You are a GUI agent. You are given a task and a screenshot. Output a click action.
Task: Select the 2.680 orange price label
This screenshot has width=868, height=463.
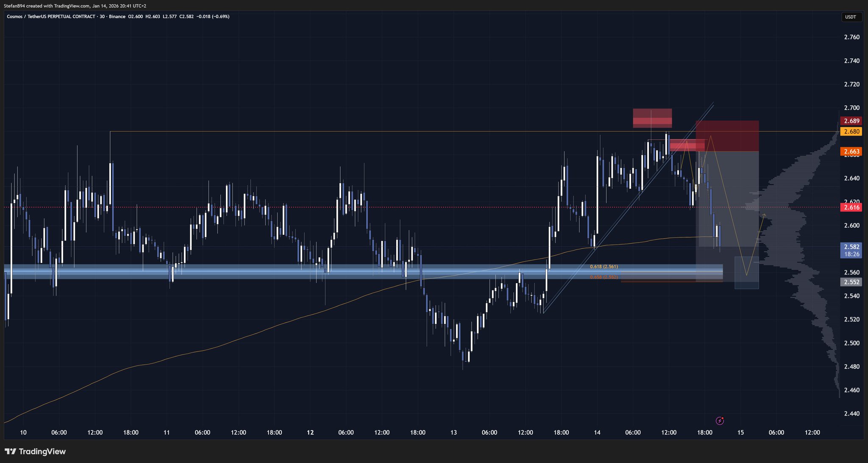point(851,131)
